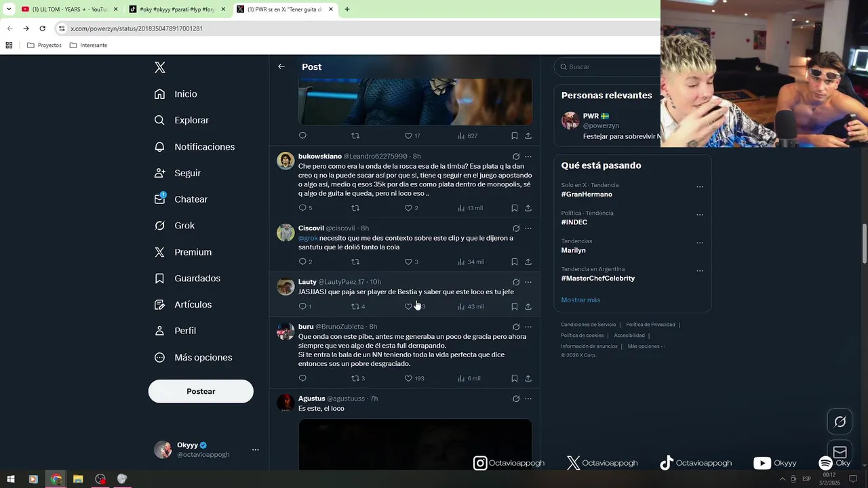
Task: Open #GranHermano trending topic
Action: [587, 195]
